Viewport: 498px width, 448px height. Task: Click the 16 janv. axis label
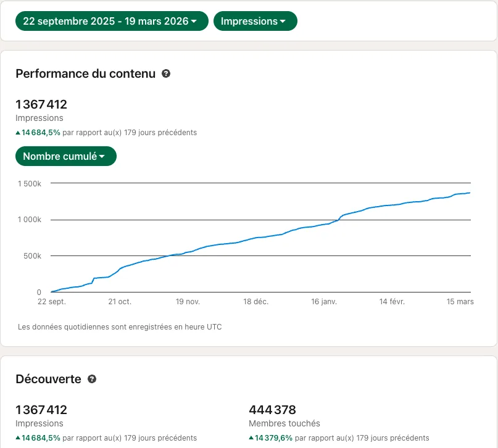point(324,302)
